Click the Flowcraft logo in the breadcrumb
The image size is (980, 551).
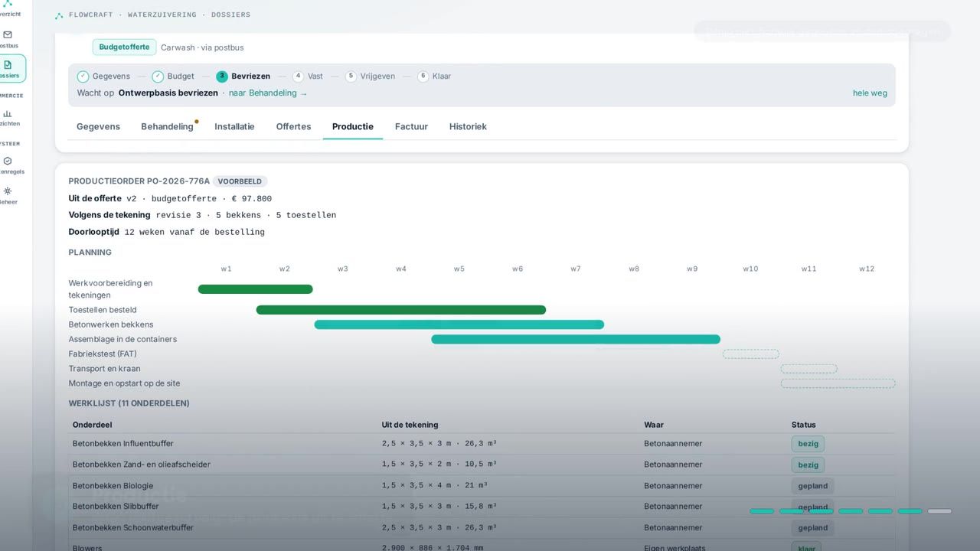click(59, 15)
